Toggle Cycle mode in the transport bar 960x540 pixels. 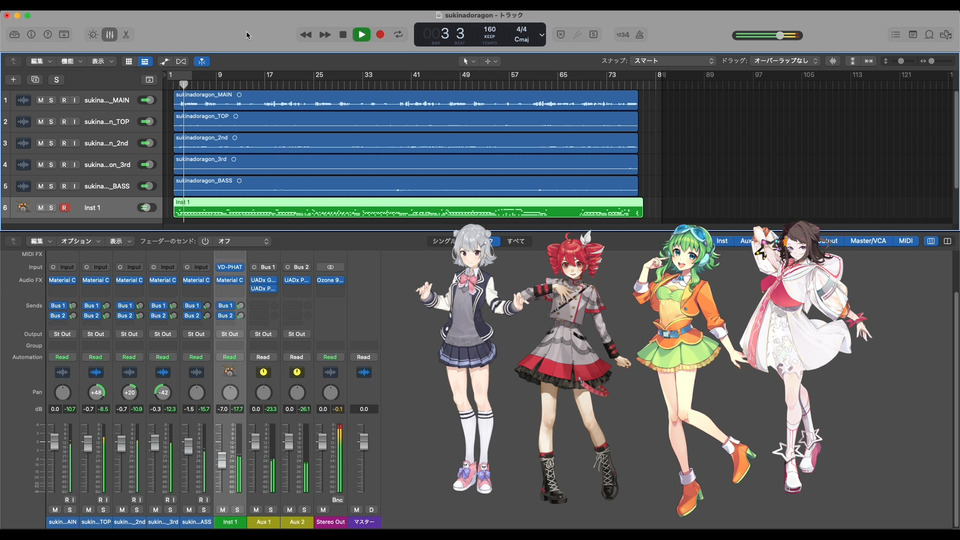click(x=398, y=34)
